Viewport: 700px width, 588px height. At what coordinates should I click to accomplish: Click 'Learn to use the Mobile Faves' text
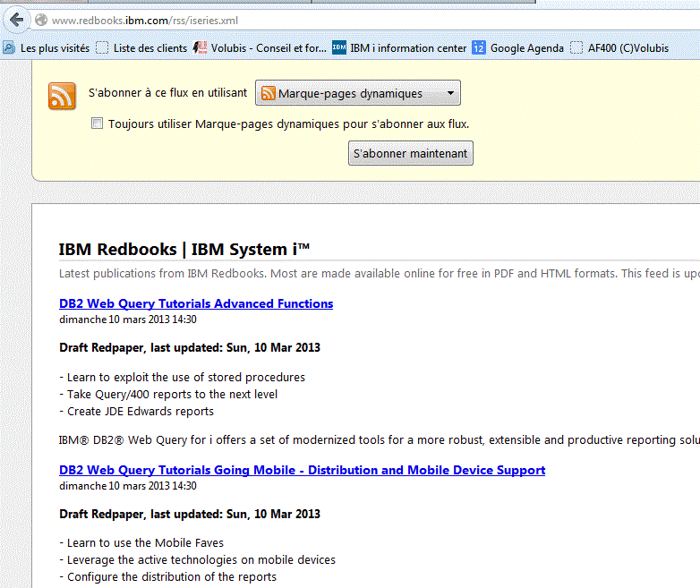pos(141,543)
